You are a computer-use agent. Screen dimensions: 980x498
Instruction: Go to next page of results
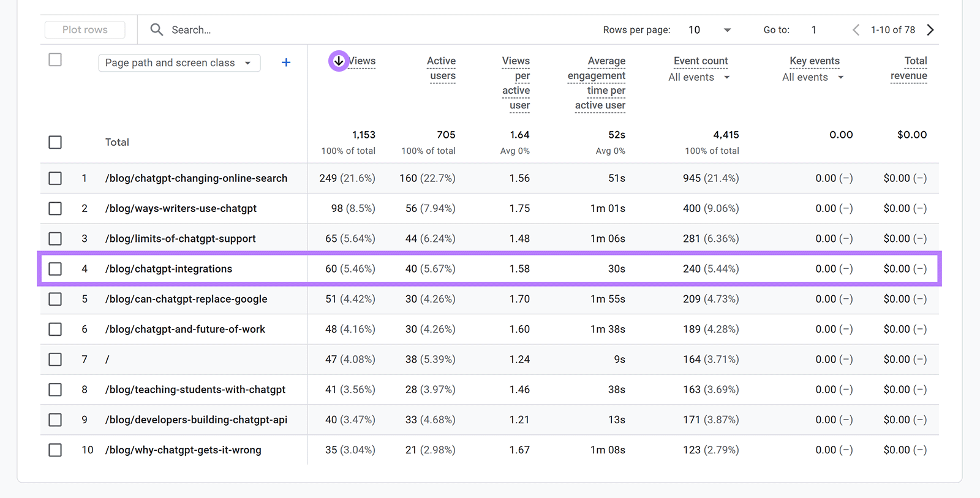point(930,30)
